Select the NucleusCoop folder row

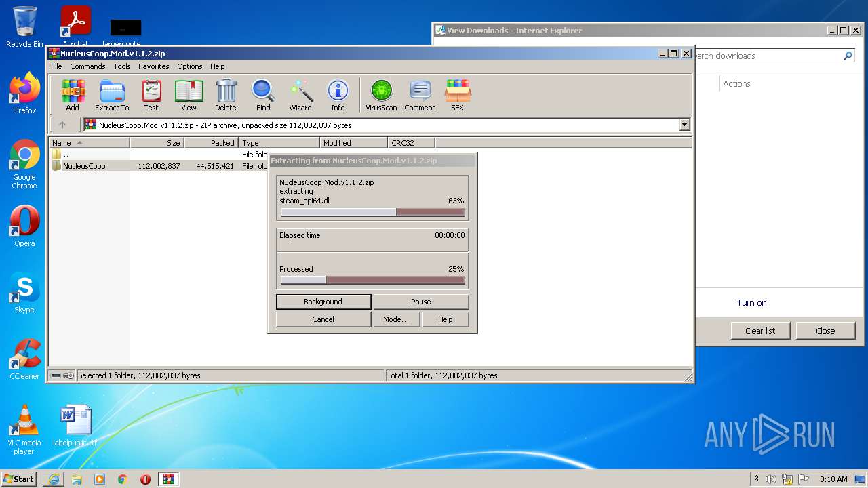click(159, 166)
